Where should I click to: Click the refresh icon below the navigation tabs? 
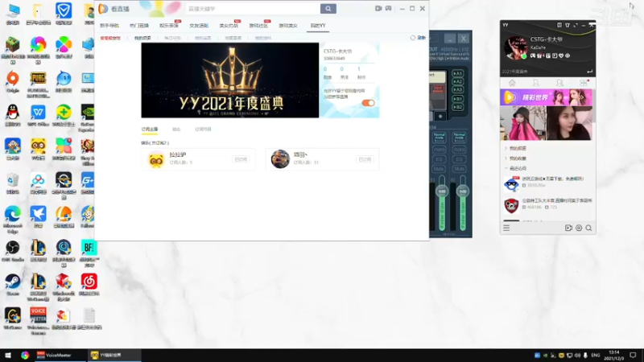pyautogui.click(x=413, y=38)
